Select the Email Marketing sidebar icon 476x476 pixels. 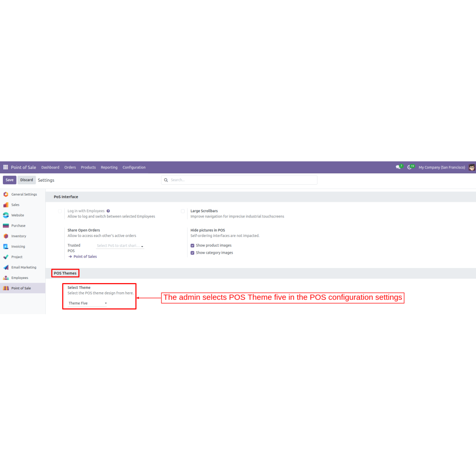click(x=6, y=268)
